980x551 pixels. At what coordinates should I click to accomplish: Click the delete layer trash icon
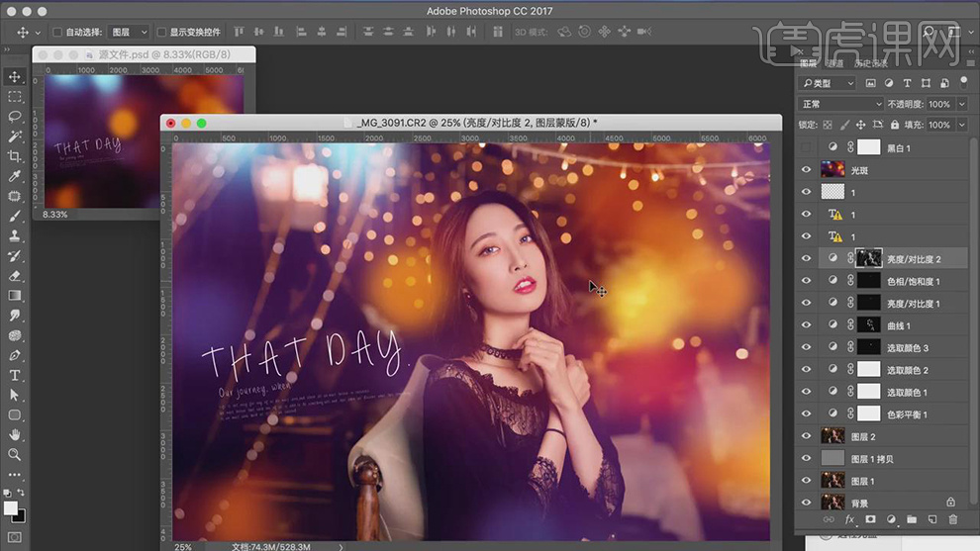(x=953, y=519)
